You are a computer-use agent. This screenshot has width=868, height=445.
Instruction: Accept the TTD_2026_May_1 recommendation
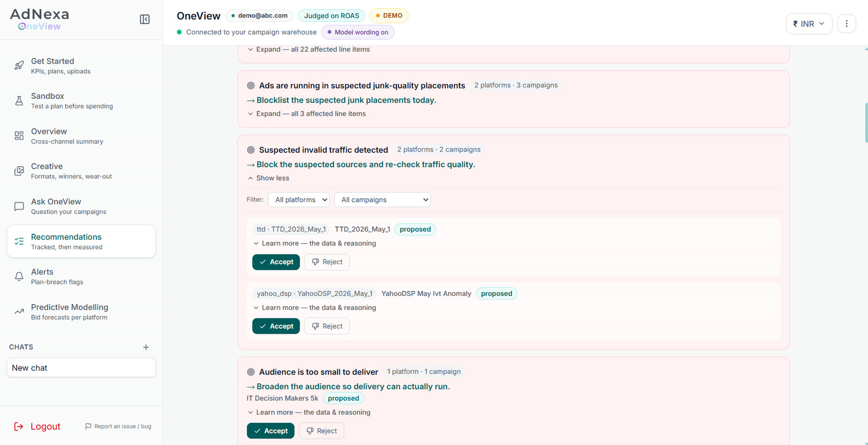click(276, 262)
